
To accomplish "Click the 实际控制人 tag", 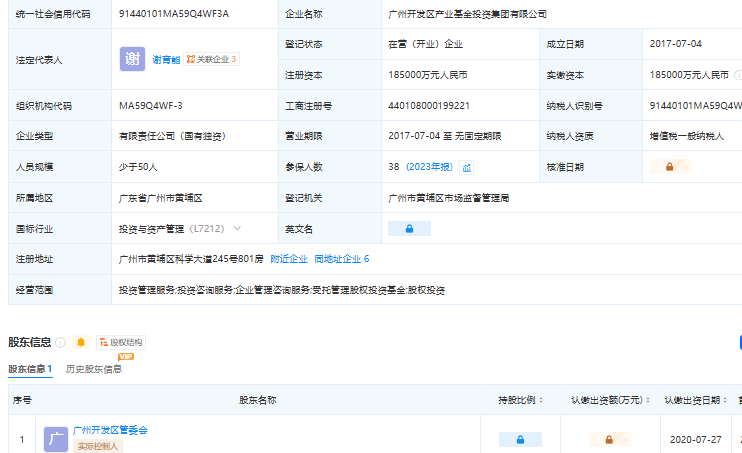I will (97, 446).
